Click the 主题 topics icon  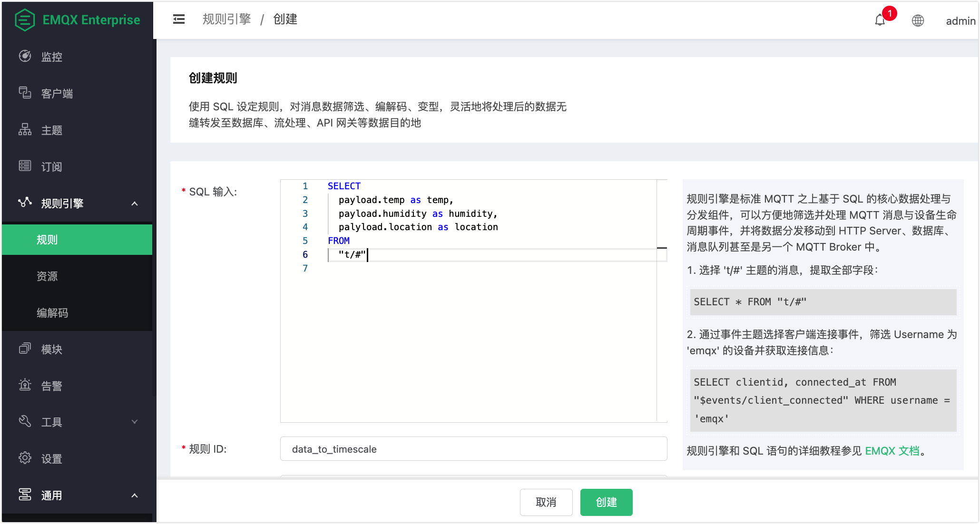tap(25, 129)
